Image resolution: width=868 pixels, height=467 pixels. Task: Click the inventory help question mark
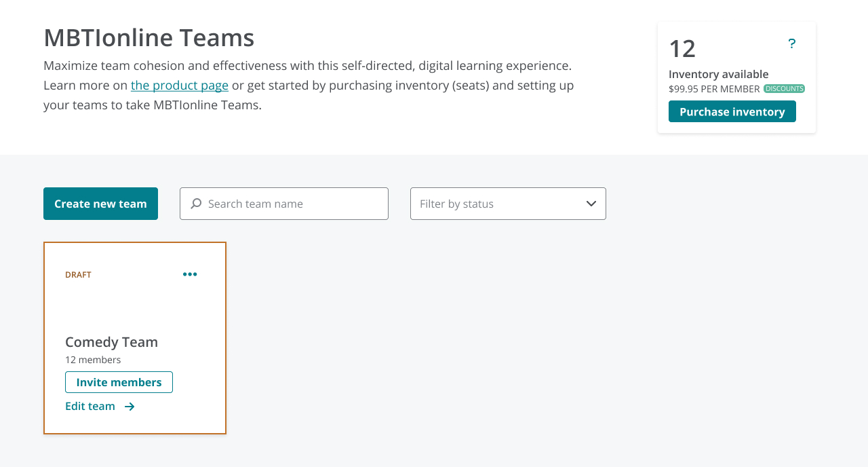click(x=791, y=44)
